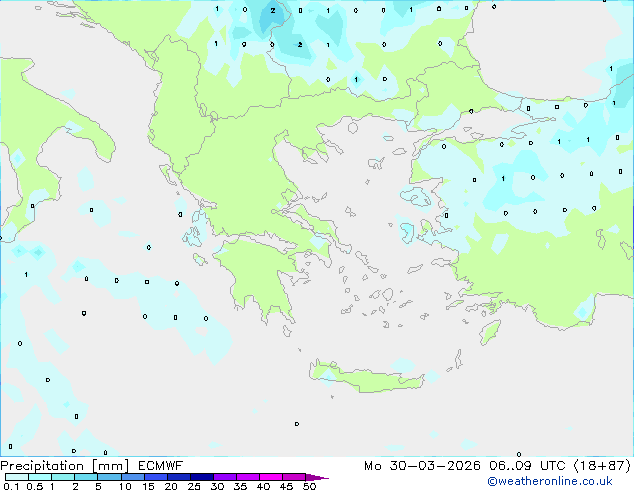Viewport: 634px width, 490px height.
Task: Click the 15–20 mm blue legend swatch
Action: (156, 477)
